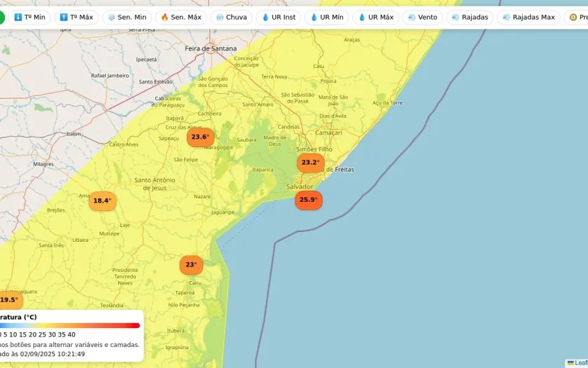This screenshot has height=368, width=588.
Task: Click the rain cloud icon on Chuva
Action: click(220, 18)
